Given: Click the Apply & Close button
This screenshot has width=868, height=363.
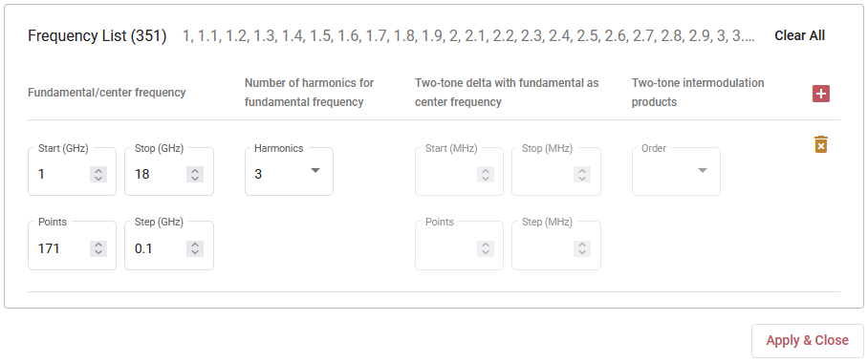Looking at the screenshot, I should 807,340.
